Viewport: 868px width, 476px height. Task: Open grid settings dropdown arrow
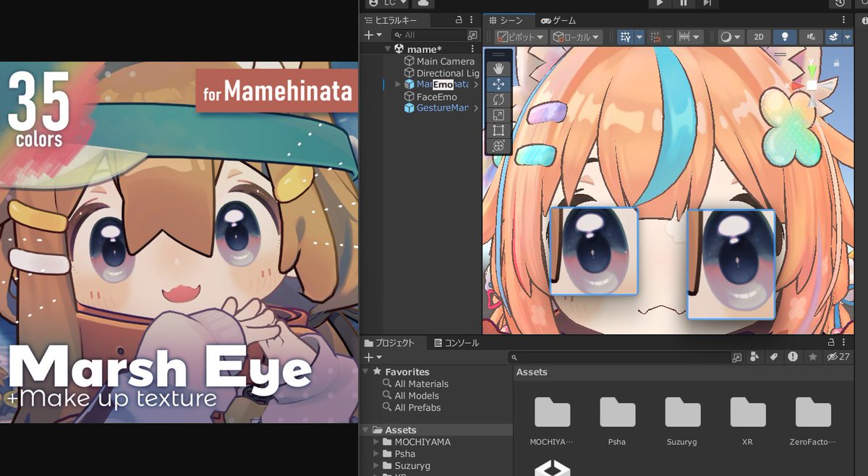point(639,37)
